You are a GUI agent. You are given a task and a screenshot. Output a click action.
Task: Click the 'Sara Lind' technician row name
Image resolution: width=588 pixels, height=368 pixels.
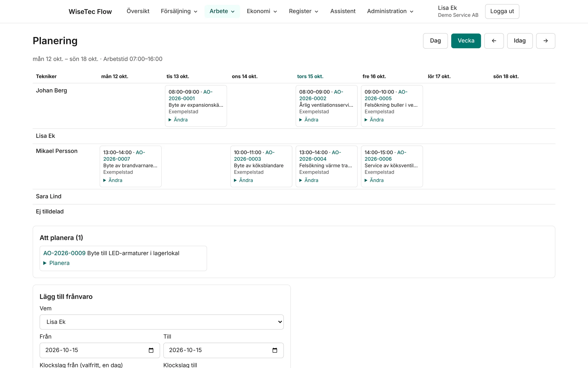coord(49,196)
